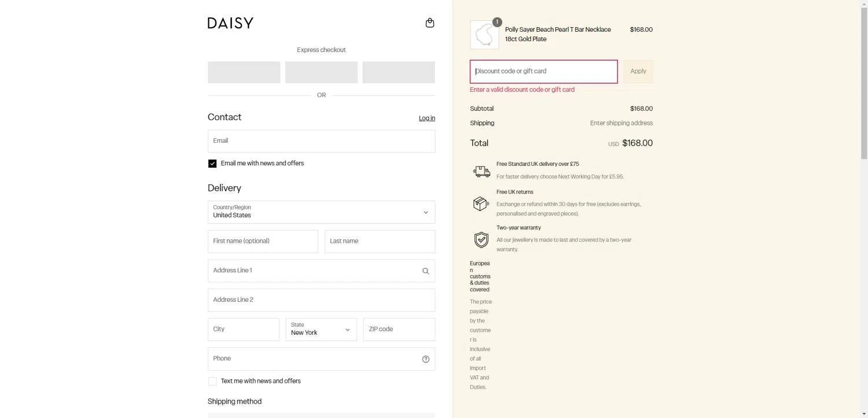The width and height of the screenshot is (868, 418).
Task: Click the Log in link
Action: pyautogui.click(x=427, y=118)
